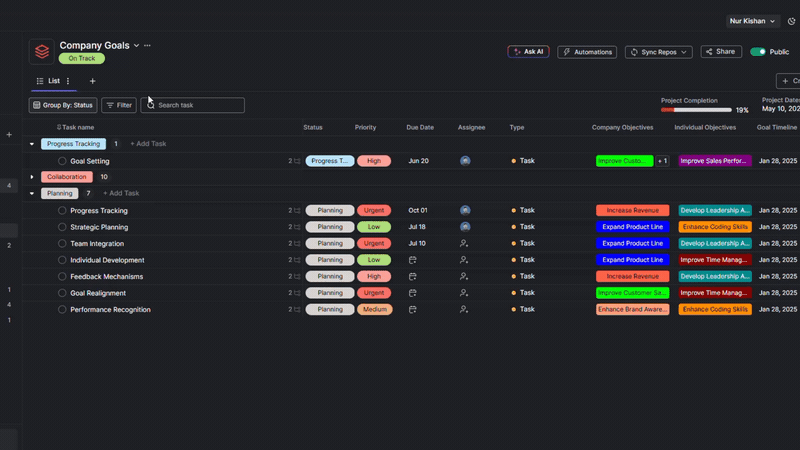Viewport: 800px width, 450px height.
Task: Open the Filter options
Action: 119,105
